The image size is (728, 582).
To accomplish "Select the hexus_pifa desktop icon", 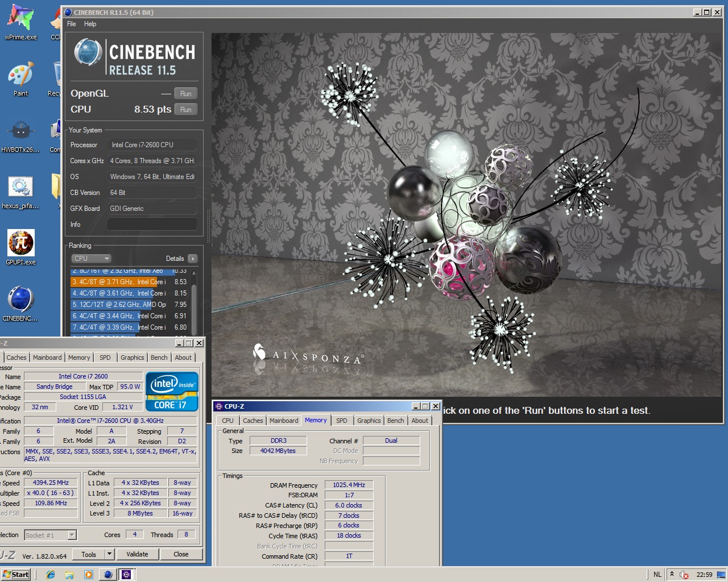I will click(20, 192).
